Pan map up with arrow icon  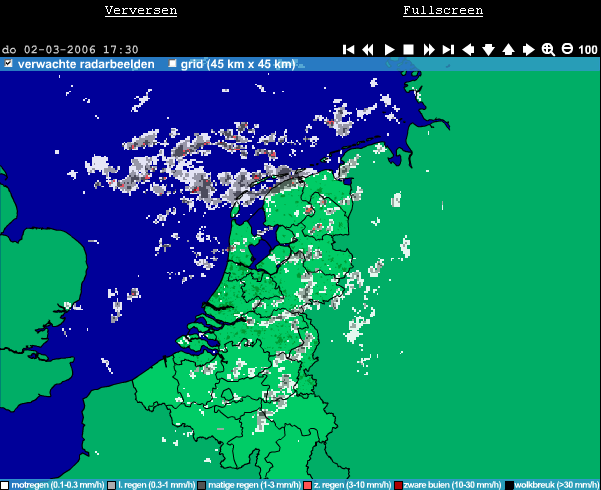508,49
